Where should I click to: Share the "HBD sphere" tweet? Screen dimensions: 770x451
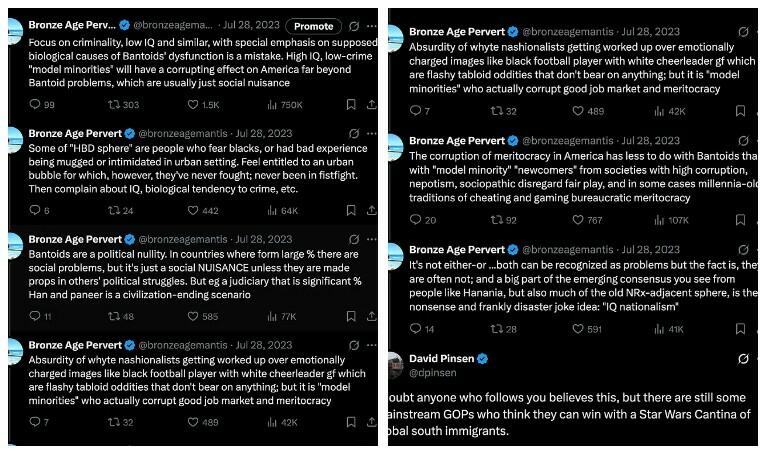(371, 211)
